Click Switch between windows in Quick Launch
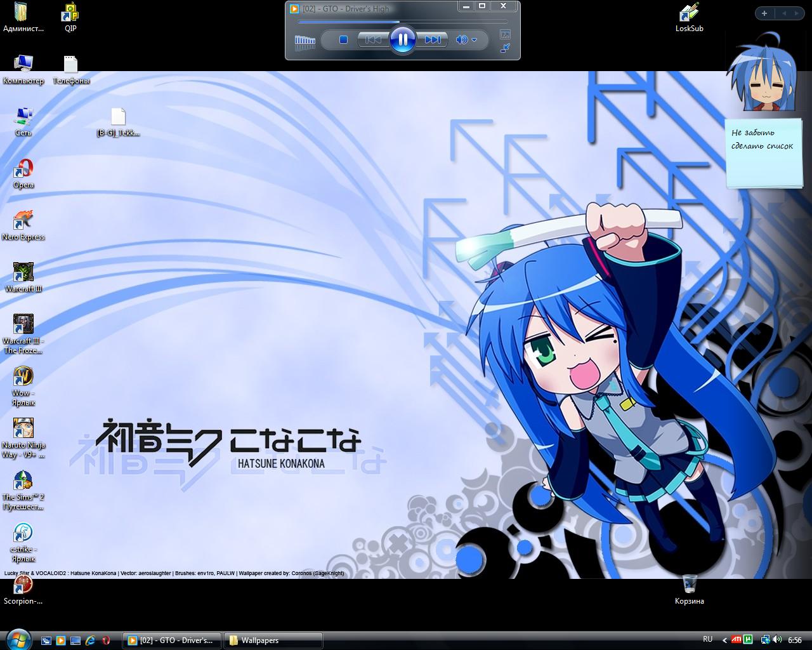The height and width of the screenshot is (650, 812). click(x=46, y=640)
